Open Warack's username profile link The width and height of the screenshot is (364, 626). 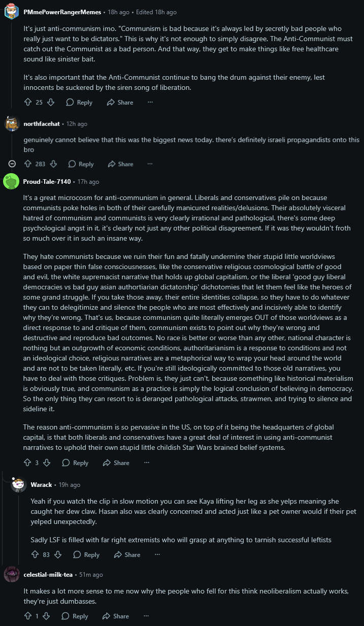coord(41,484)
